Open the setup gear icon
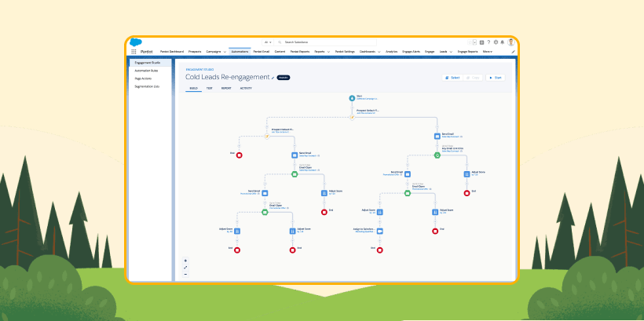This screenshot has height=321, width=644. pyautogui.click(x=496, y=42)
